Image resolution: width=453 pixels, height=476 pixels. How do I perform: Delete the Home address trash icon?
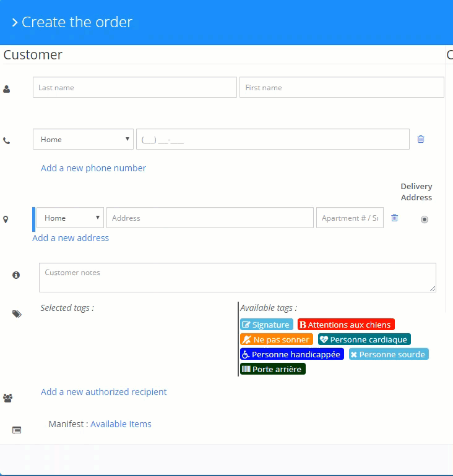[395, 218]
